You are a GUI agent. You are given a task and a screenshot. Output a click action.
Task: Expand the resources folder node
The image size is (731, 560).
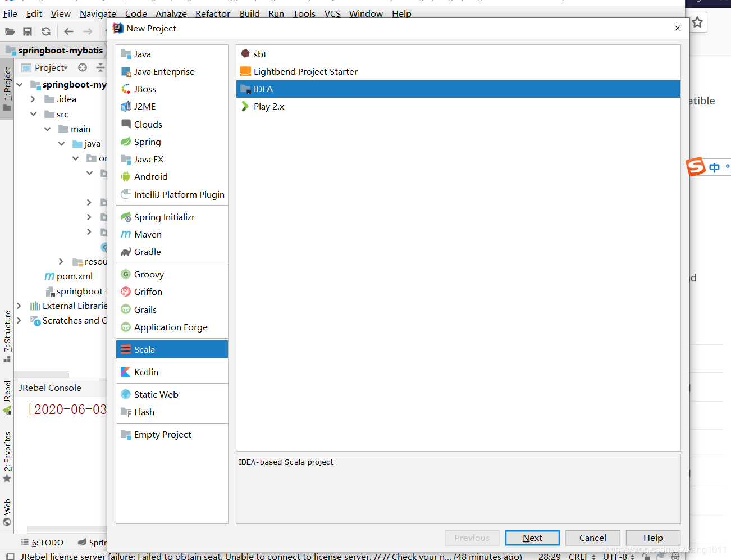tap(61, 261)
